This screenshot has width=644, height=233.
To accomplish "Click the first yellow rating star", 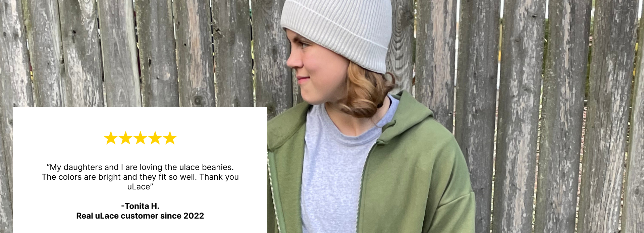I will 111,138.
